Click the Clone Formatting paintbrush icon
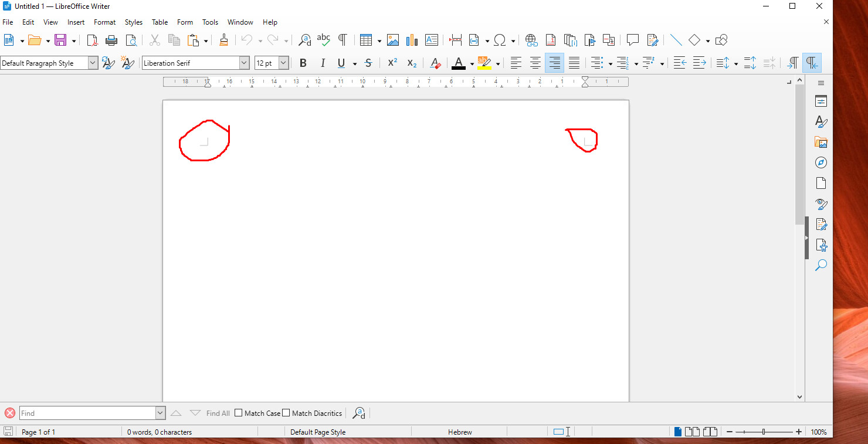 (223, 40)
